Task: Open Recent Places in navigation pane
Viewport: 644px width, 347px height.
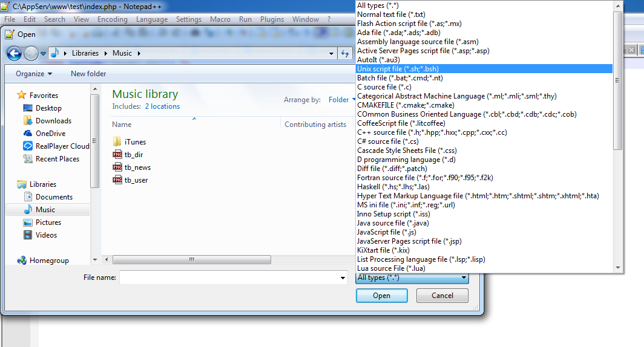Action: [57, 159]
